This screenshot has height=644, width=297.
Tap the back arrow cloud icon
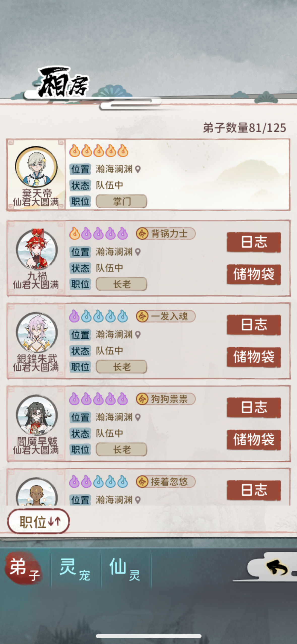coord(276,568)
